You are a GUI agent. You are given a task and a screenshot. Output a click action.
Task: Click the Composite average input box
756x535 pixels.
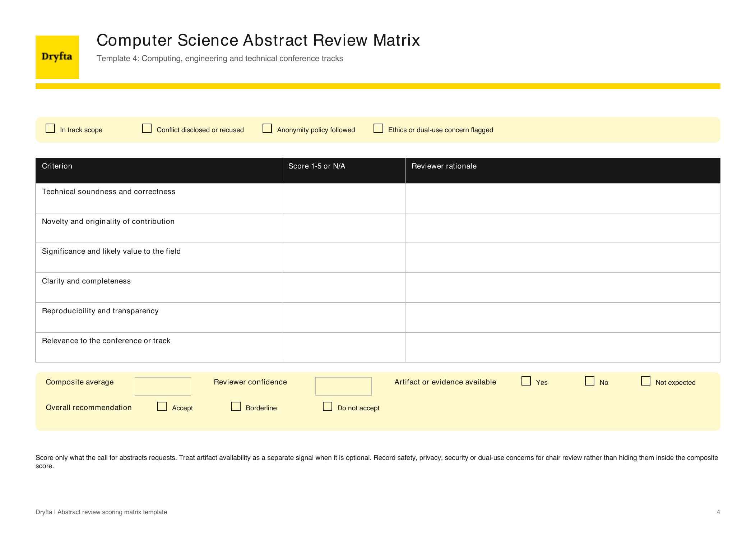coord(163,386)
